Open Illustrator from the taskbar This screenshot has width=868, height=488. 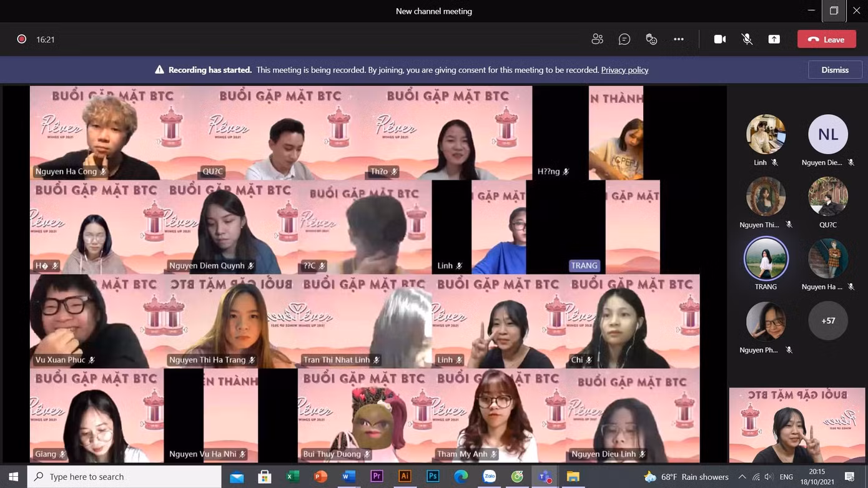click(x=405, y=477)
